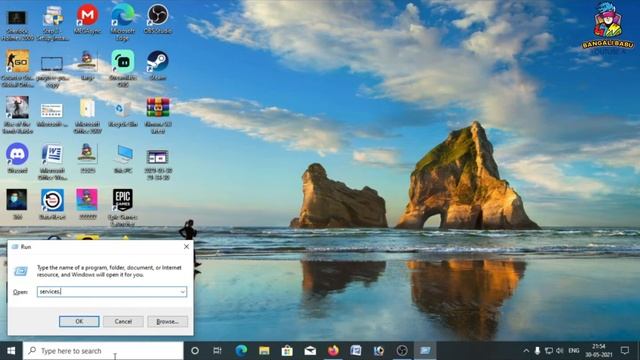Open the volume control in the tray

tap(560, 351)
